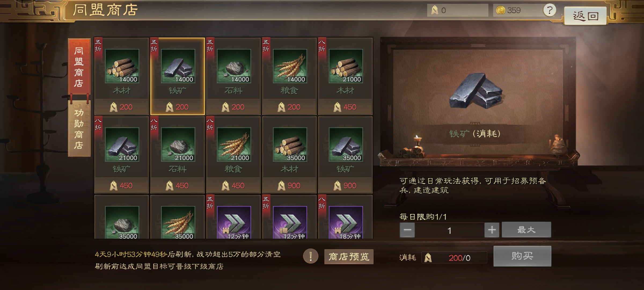Select the 21000 石料 item for 450
The image size is (644, 290).
click(177, 155)
